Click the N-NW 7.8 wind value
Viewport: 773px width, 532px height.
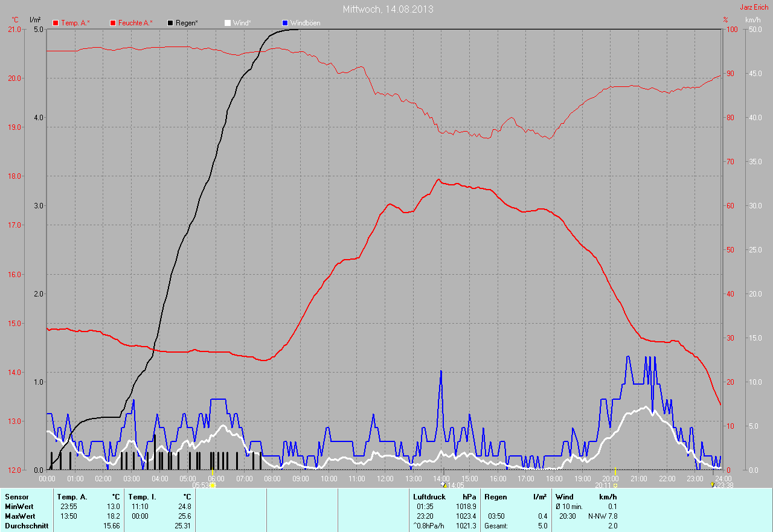(603, 516)
